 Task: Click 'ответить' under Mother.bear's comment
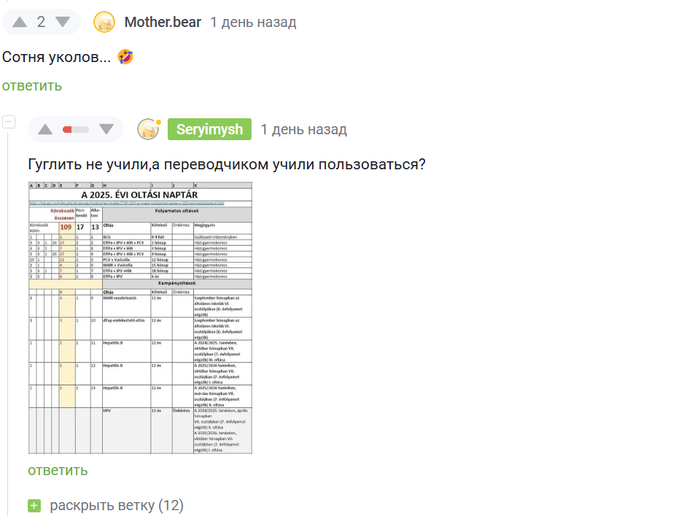point(32,86)
